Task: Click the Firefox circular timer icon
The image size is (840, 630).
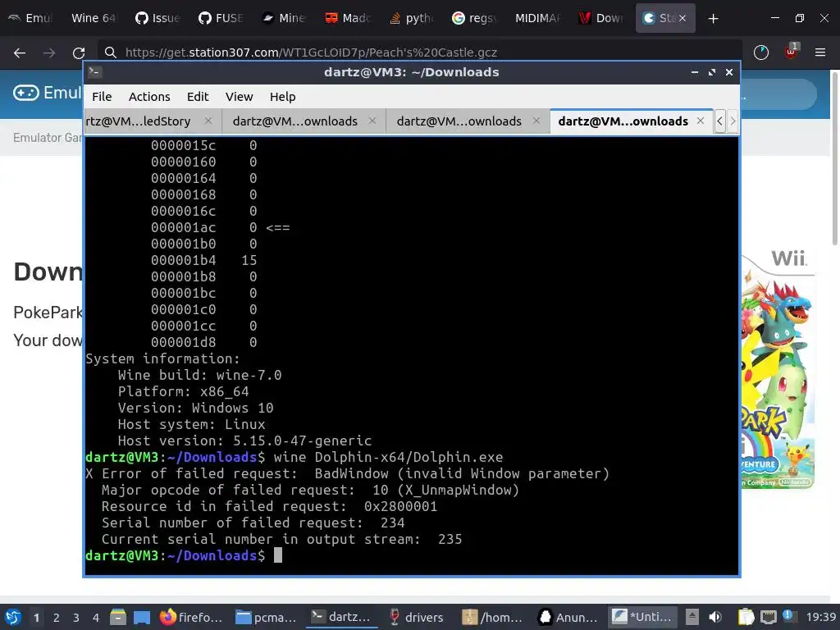Action: [x=760, y=52]
